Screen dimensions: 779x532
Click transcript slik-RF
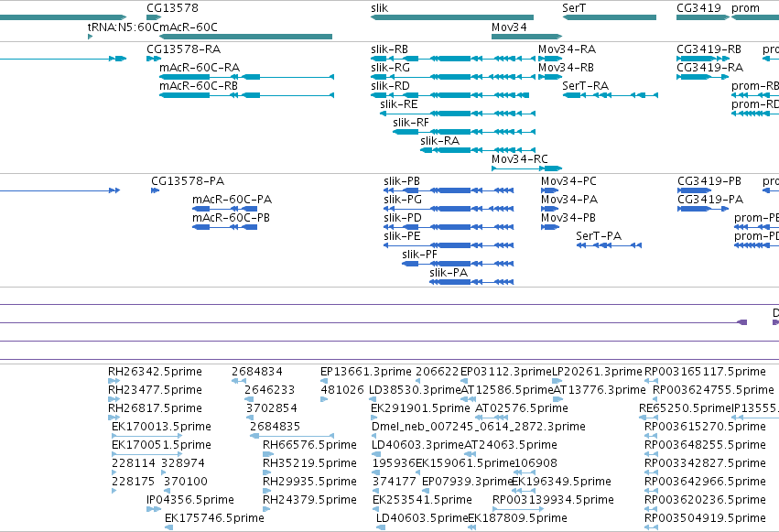[464, 132]
